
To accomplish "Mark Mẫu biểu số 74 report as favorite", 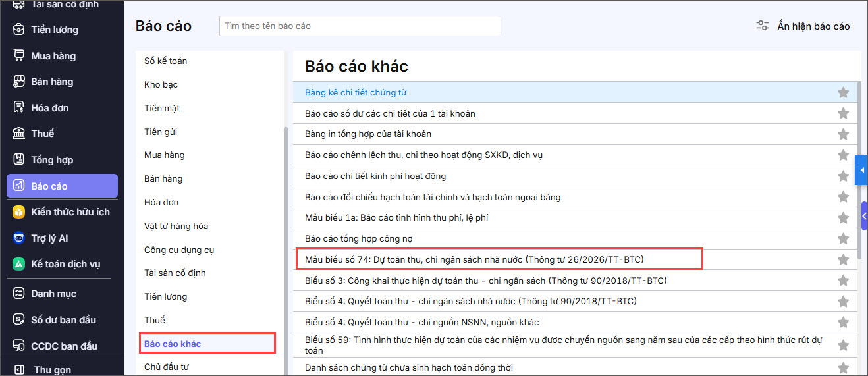I will (x=843, y=259).
